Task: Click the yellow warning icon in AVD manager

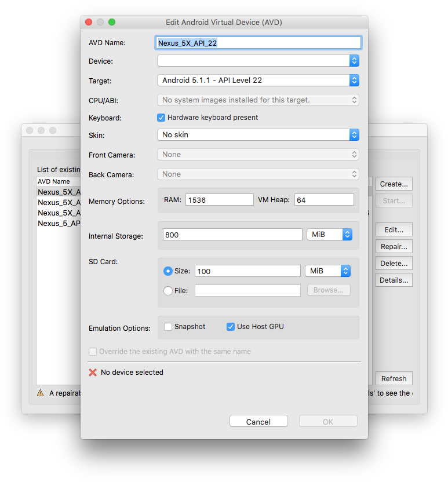Action: click(41, 393)
